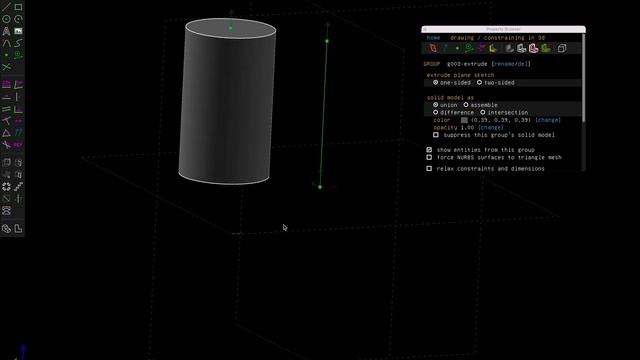Enable suppress this group's solid model
640x360 pixels.
click(x=436, y=135)
